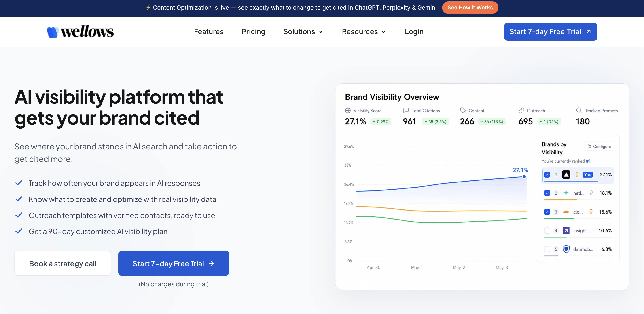Click the green visibility bar under clo...
Image resolution: width=644 pixels, height=314 pixels.
pyautogui.click(x=559, y=219)
